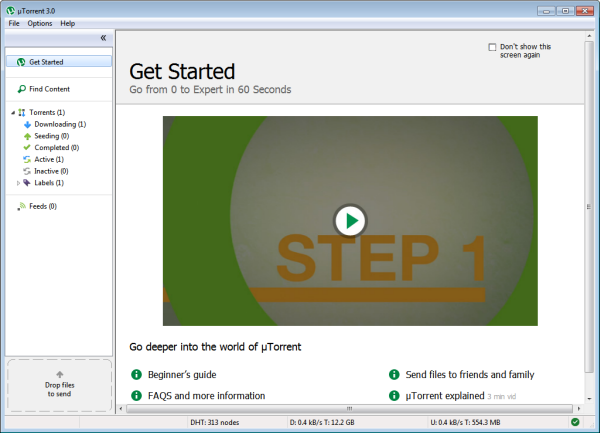The height and width of the screenshot is (433, 600).
Task: Click the green network status icon in status bar
Action: point(575,422)
